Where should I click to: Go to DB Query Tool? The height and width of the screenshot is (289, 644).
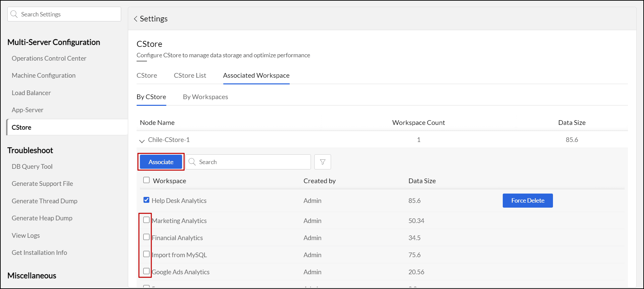(32, 166)
